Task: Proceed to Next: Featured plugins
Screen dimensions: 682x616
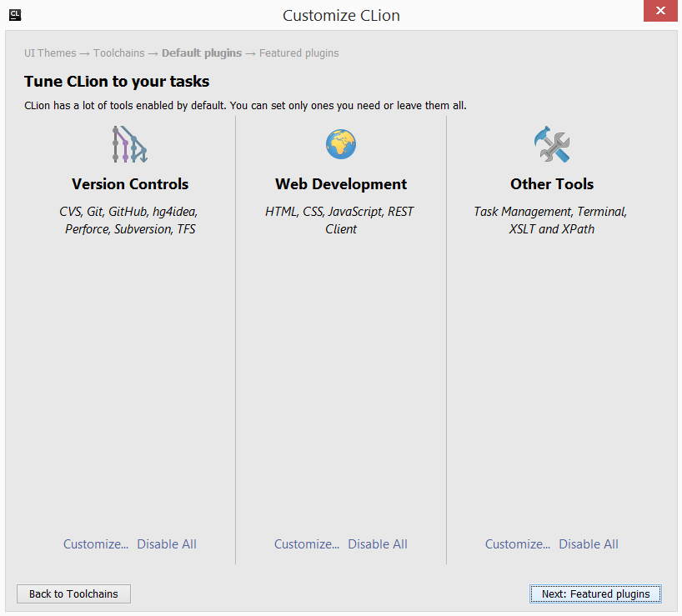Action: (595, 593)
